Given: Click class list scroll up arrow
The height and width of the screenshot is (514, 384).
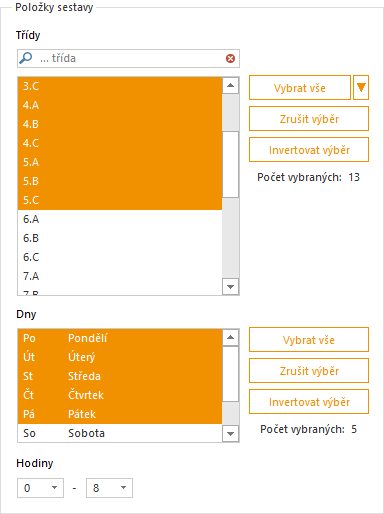Looking at the screenshot, I should 230,85.
